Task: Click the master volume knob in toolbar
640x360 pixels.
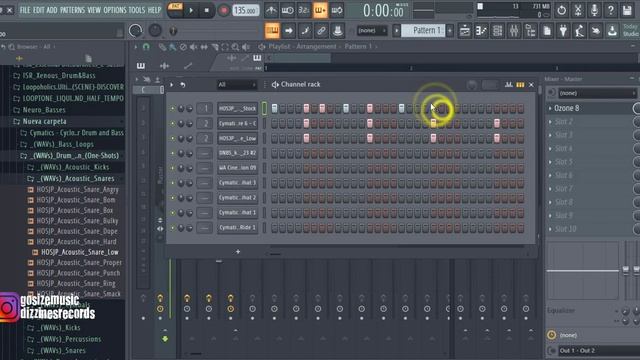Action: pyautogui.click(x=136, y=31)
